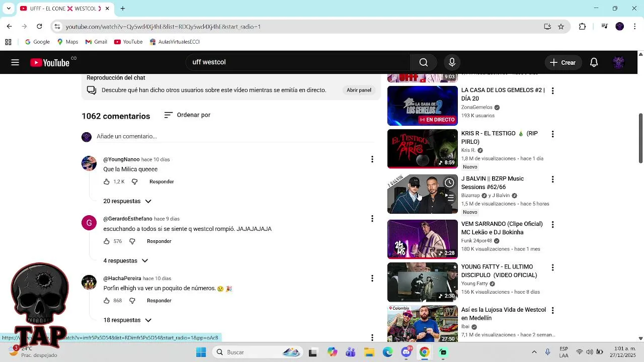This screenshot has height=362, width=644.
Task: Open more options for J BALVIN BZRP video
Action: tap(552, 179)
